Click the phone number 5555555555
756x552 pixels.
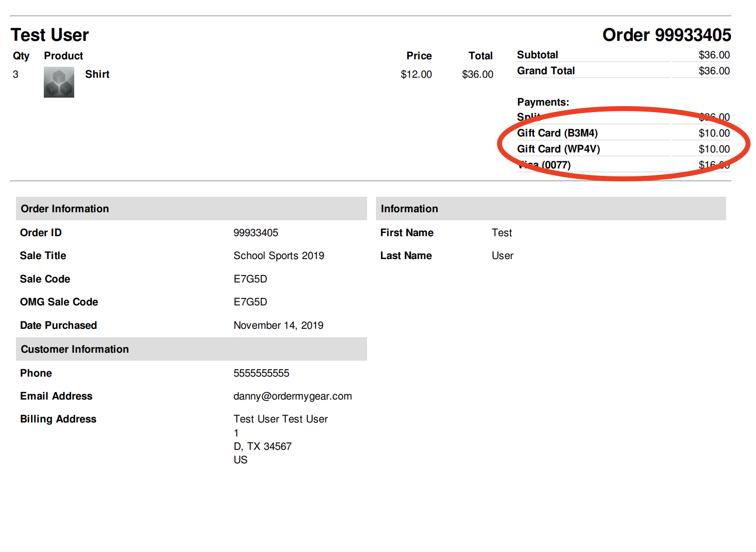pyautogui.click(x=261, y=373)
